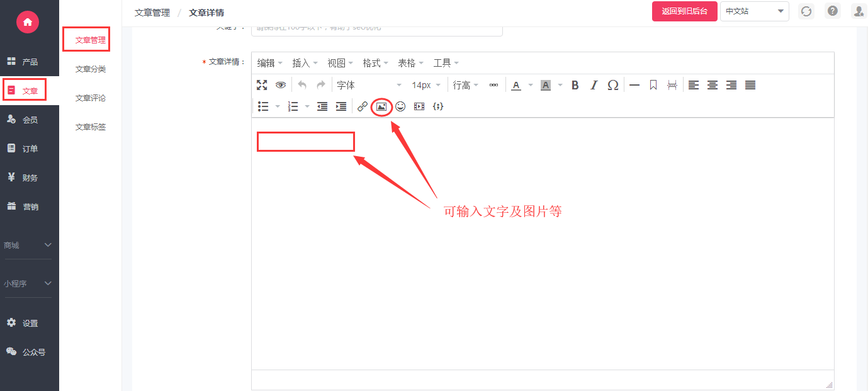The width and height of the screenshot is (868, 391).
Task: Click the refresh icon in top bar
Action: (806, 11)
